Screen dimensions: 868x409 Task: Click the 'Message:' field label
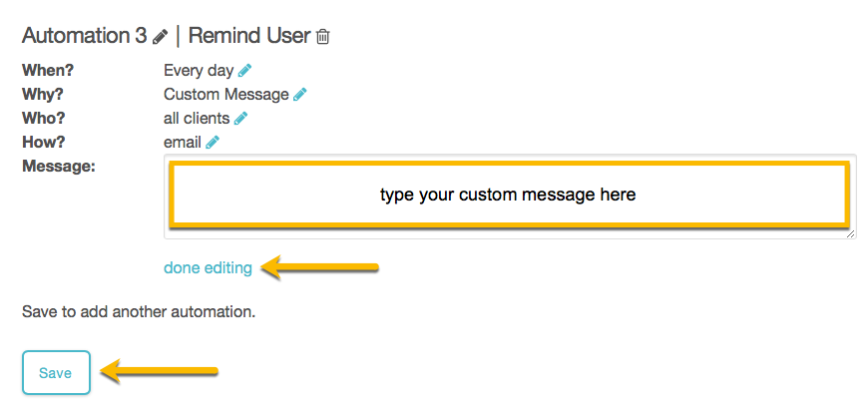[x=58, y=167]
